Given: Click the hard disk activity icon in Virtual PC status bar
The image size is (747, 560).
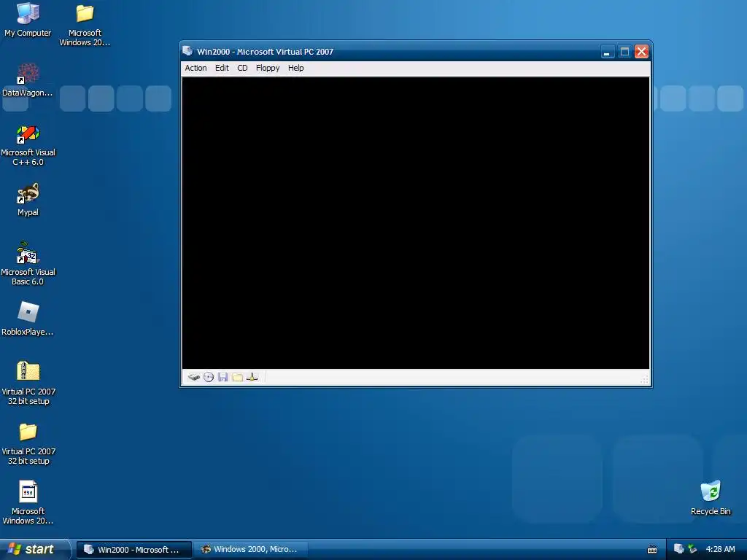Looking at the screenshot, I should [x=194, y=377].
